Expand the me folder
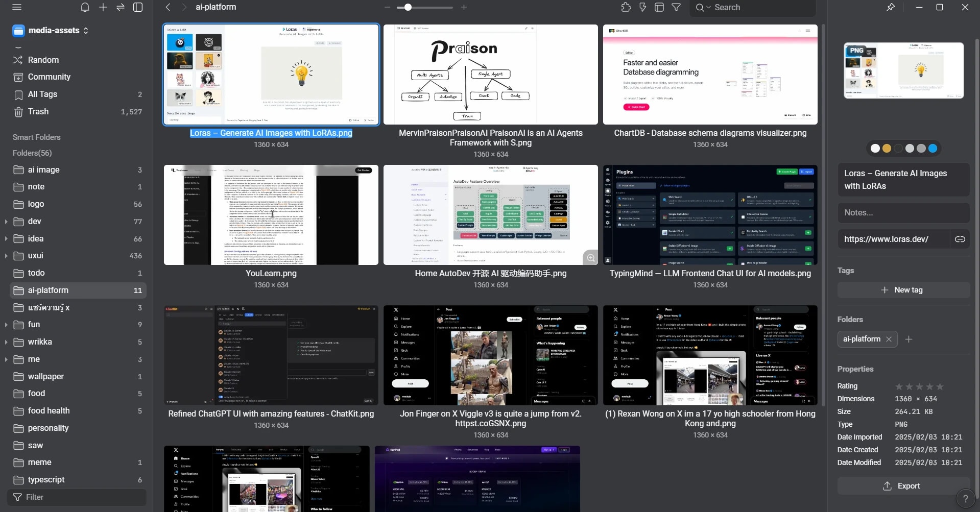Image resolution: width=980 pixels, height=512 pixels. [x=6, y=359]
